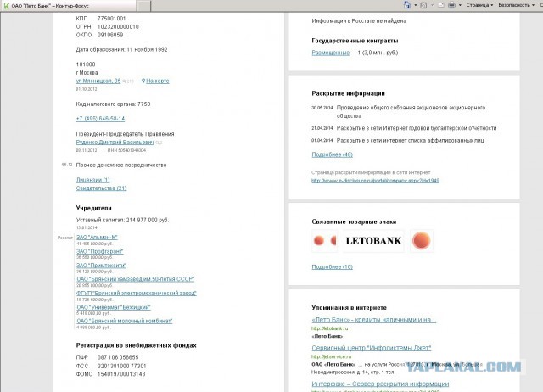Click the Упоминания в интернете heading

click(x=349, y=307)
